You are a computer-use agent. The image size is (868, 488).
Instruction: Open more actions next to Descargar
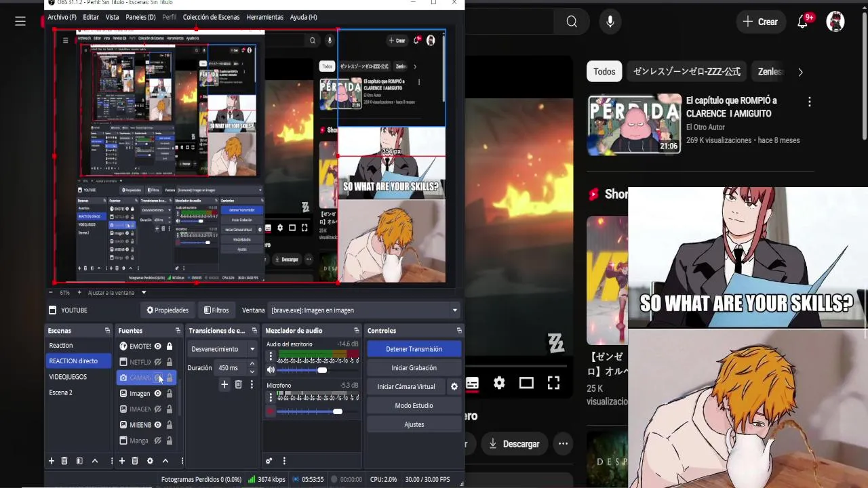(563, 444)
